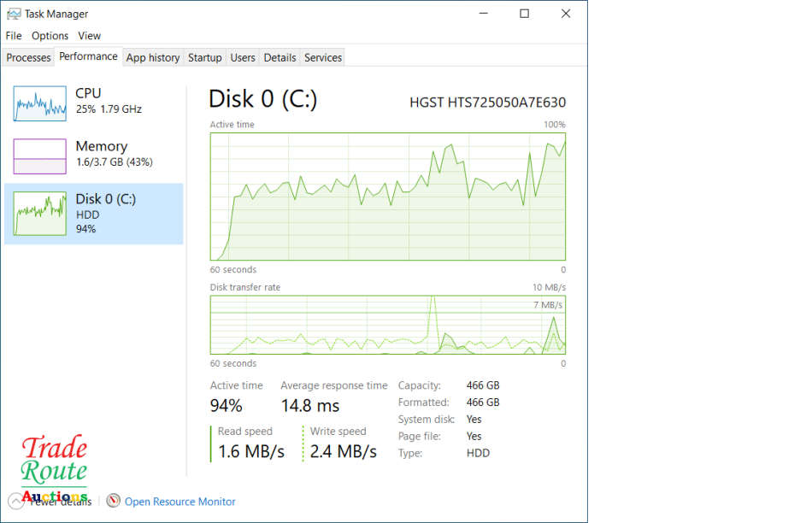Image resolution: width=812 pixels, height=523 pixels.
Task: Click the Disk transfer rate graph
Action: pyautogui.click(x=387, y=325)
